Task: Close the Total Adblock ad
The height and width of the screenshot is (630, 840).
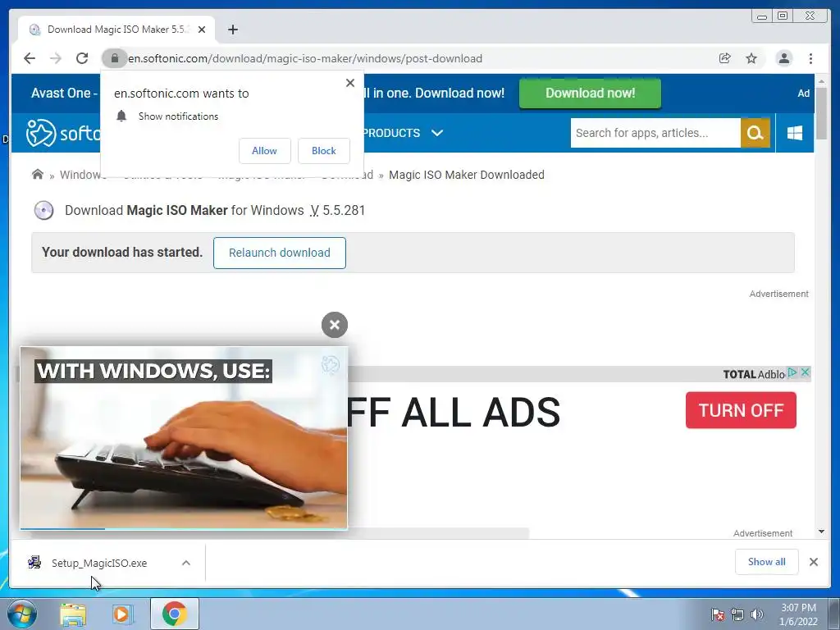Action: coord(805,372)
